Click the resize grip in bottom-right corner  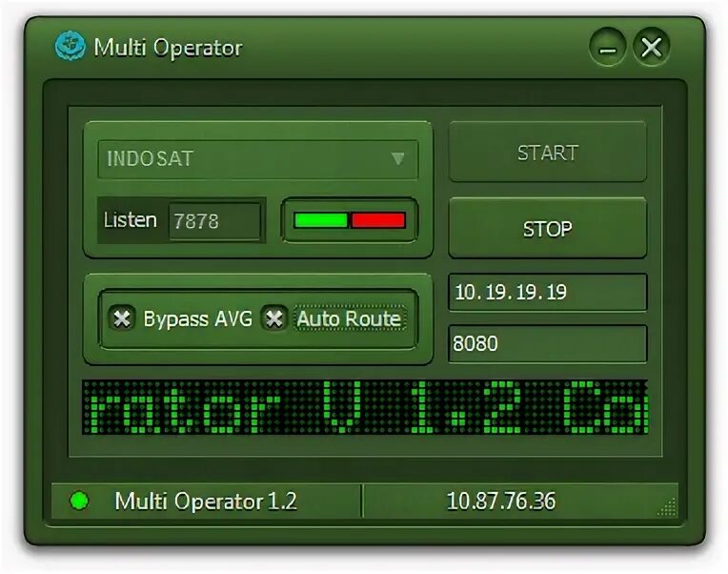(667, 507)
